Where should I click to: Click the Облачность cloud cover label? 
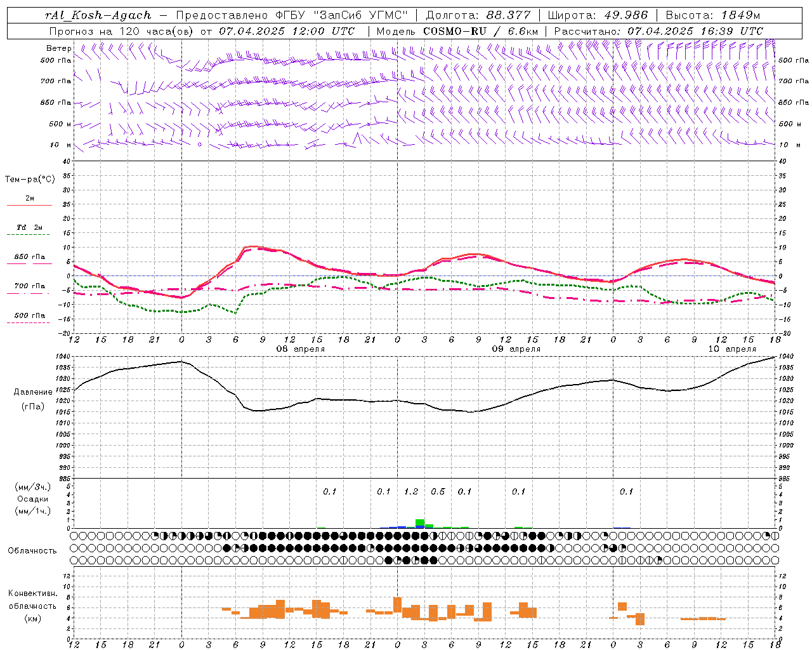(x=32, y=551)
